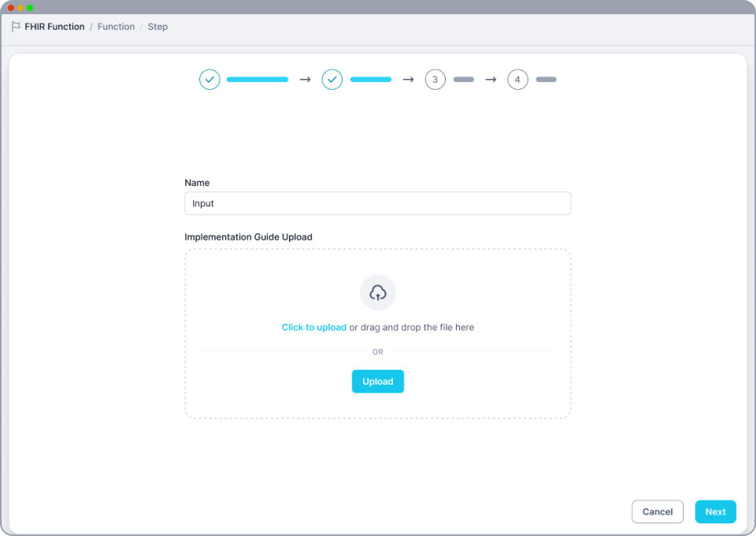
Task: Focus the Name input field
Action: pyautogui.click(x=378, y=203)
